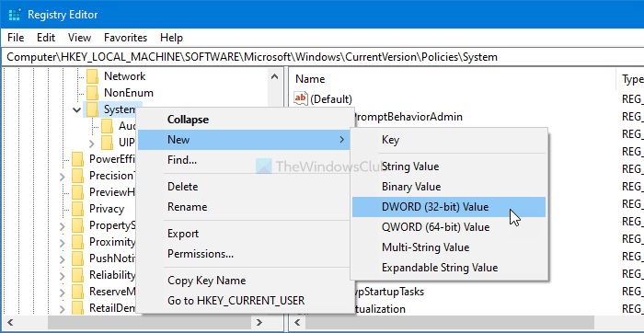The width and height of the screenshot is (644, 333).
Task: Open the New submenu entry
Action: (245, 140)
